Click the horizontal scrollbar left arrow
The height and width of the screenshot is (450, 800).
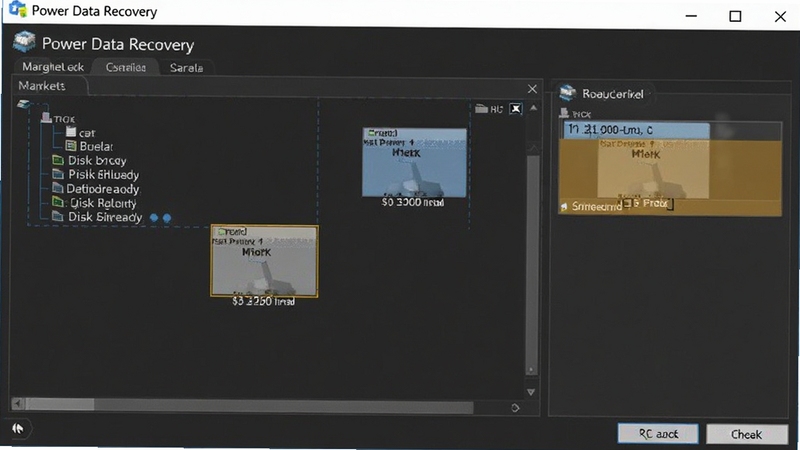click(x=18, y=404)
